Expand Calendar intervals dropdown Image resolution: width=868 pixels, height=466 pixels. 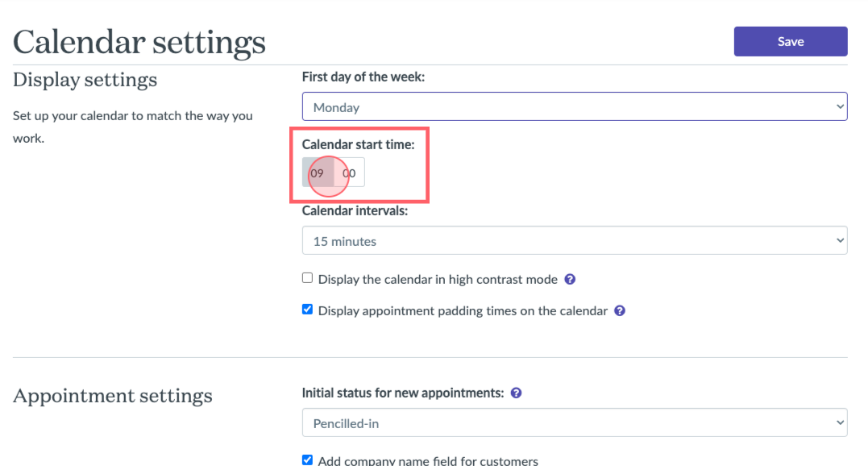pyautogui.click(x=575, y=240)
